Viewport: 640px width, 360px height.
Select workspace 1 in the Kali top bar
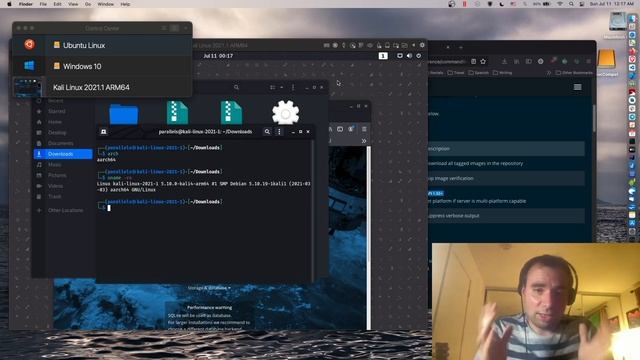click(383, 56)
